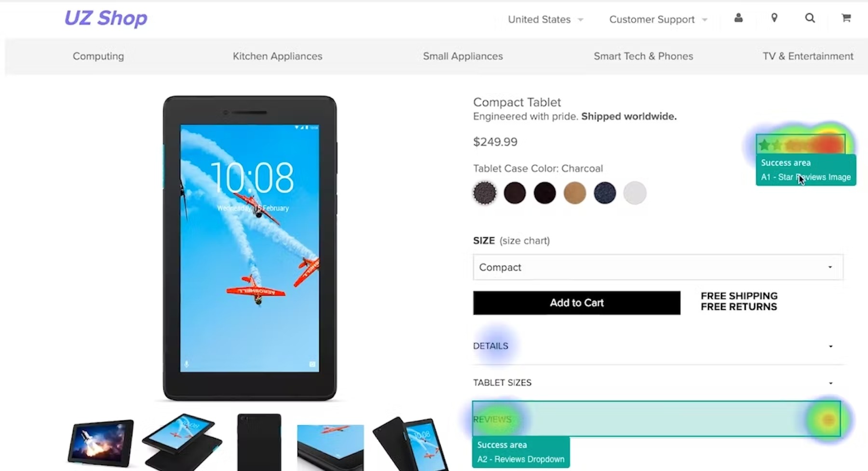Screen dimensions: 868x471
Task: Open the United States country dropdown
Action: (x=545, y=19)
